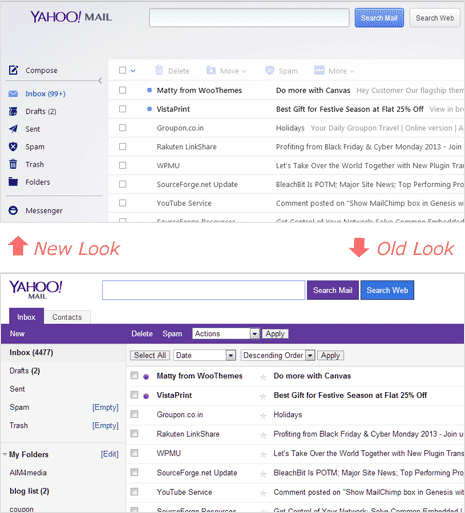Star the YouTube Service message
This screenshot has width=465, height=513.
click(x=263, y=493)
